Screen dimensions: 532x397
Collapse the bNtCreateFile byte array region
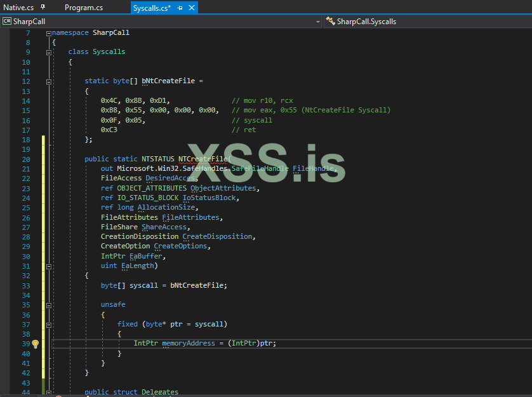point(48,82)
